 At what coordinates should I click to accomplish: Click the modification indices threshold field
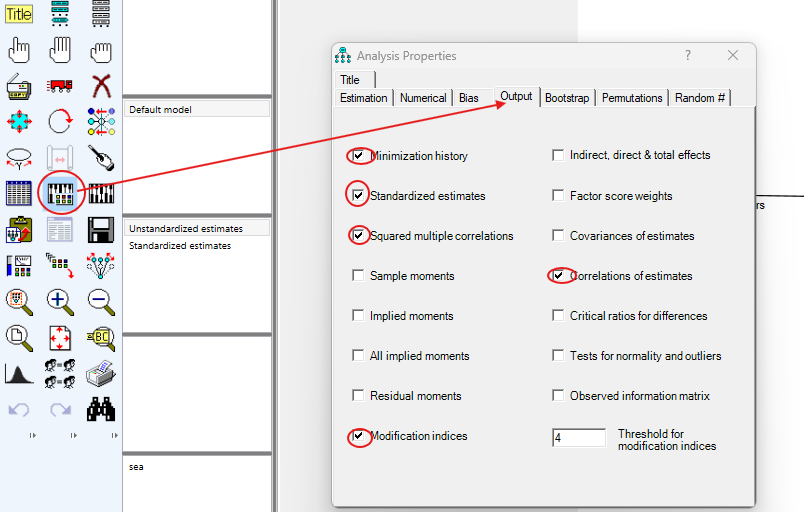point(578,438)
